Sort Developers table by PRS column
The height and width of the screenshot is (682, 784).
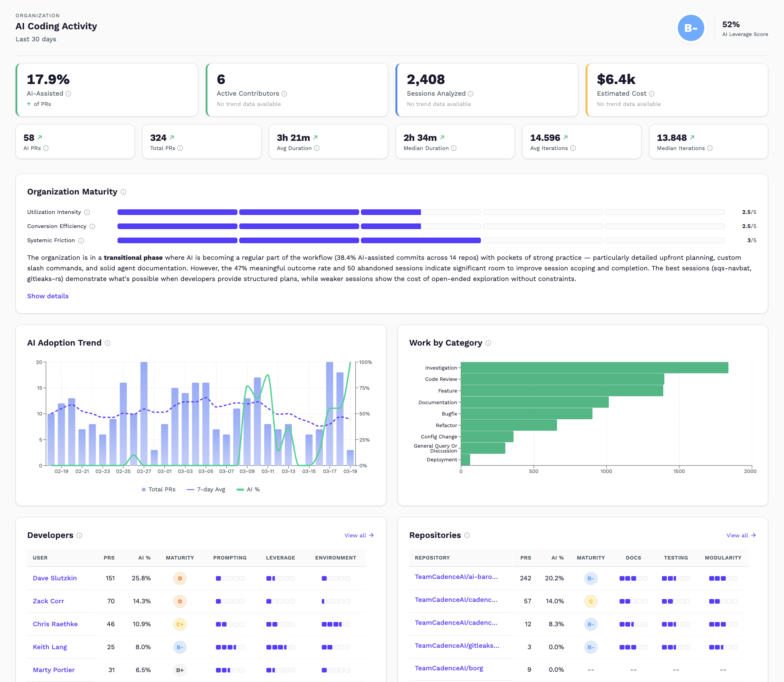pos(109,558)
